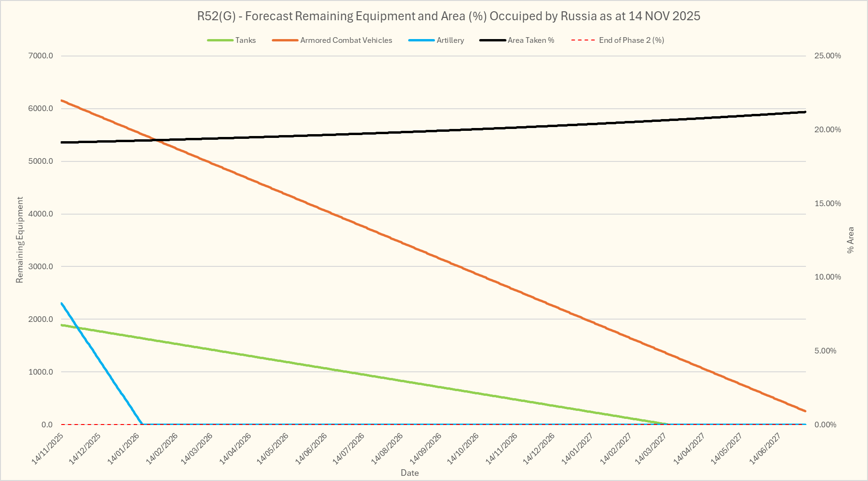Click the orange legend line swatch
The height and width of the screenshot is (481, 868).
[285, 40]
